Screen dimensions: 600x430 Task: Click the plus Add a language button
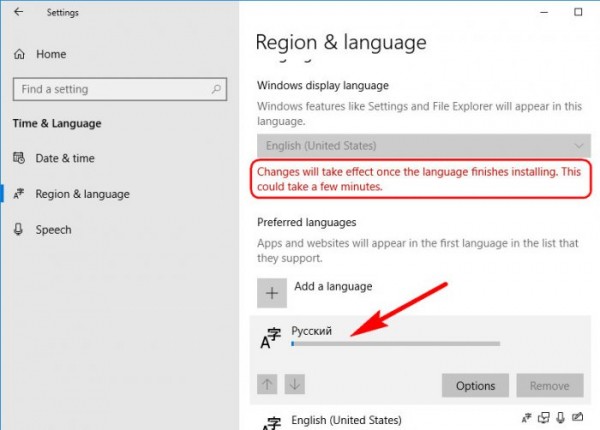point(272,293)
